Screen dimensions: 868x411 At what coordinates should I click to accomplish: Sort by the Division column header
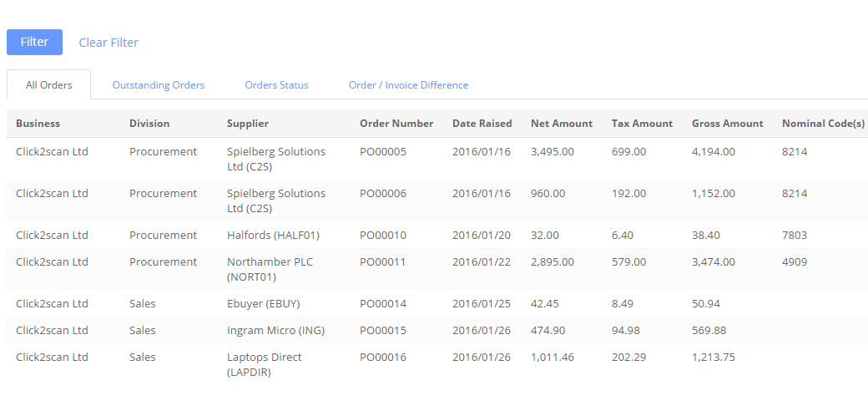(x=149, y=124)
